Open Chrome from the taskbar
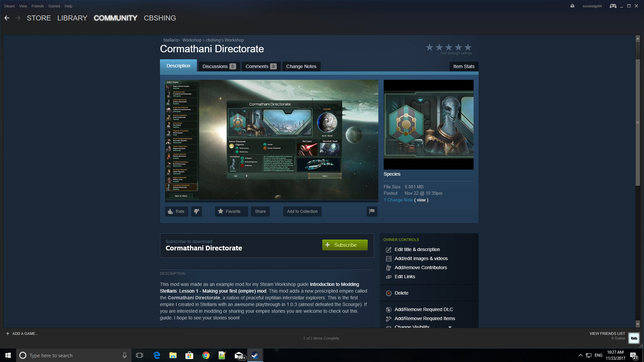Image resolution: width=644 pixels, height=362 pixels. [x=206, y=355]
